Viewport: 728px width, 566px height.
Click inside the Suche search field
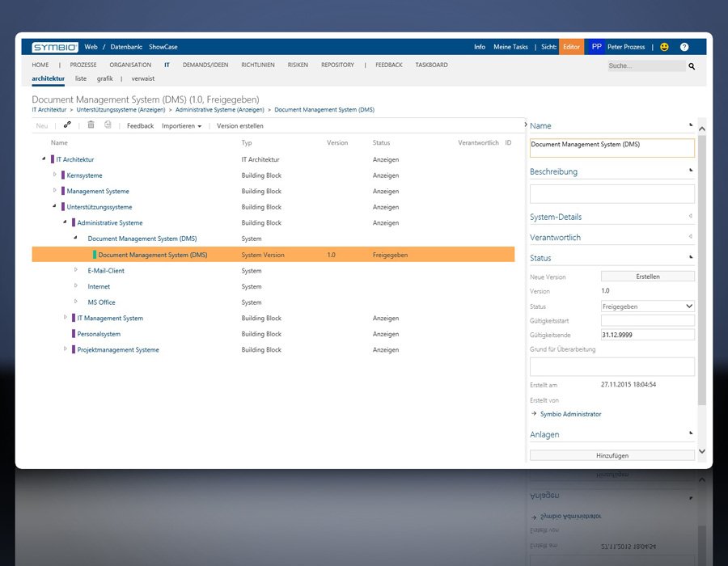(645, 65)
